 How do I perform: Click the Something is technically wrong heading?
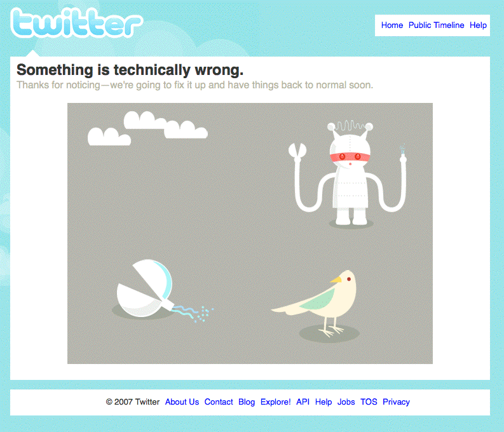[x=130, y=70]
